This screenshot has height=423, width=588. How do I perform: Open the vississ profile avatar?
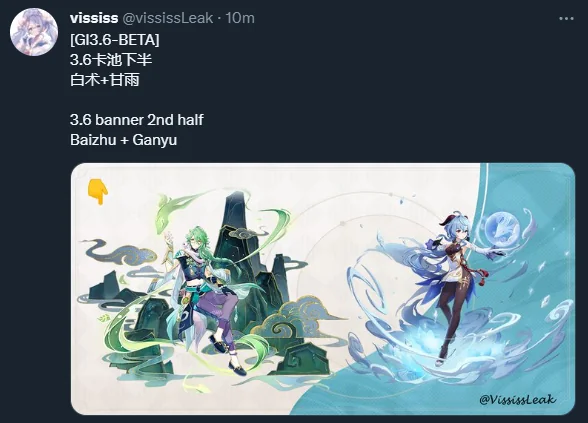pos(34,32)
